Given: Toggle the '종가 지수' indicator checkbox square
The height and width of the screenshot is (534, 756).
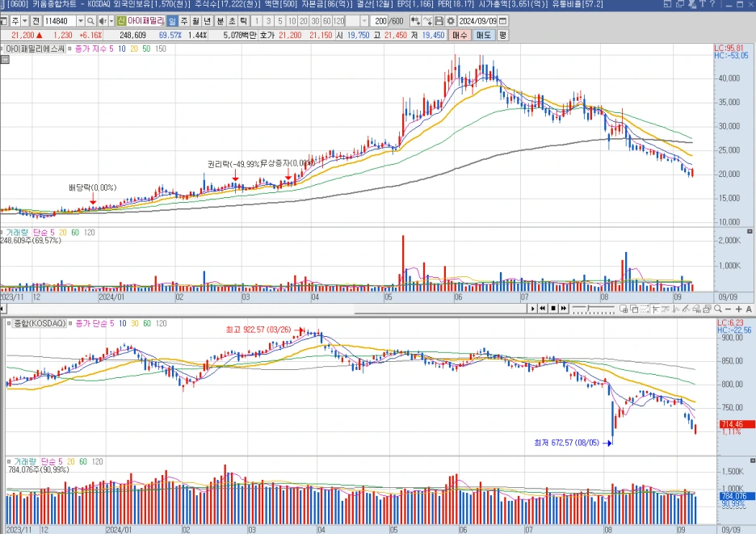Looking at the screenshot, I should click(69, 48).
